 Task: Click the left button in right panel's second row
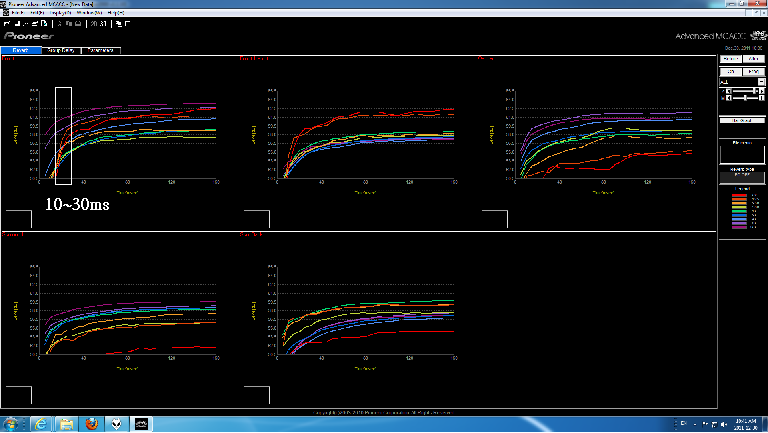click(x=731, y=72)
